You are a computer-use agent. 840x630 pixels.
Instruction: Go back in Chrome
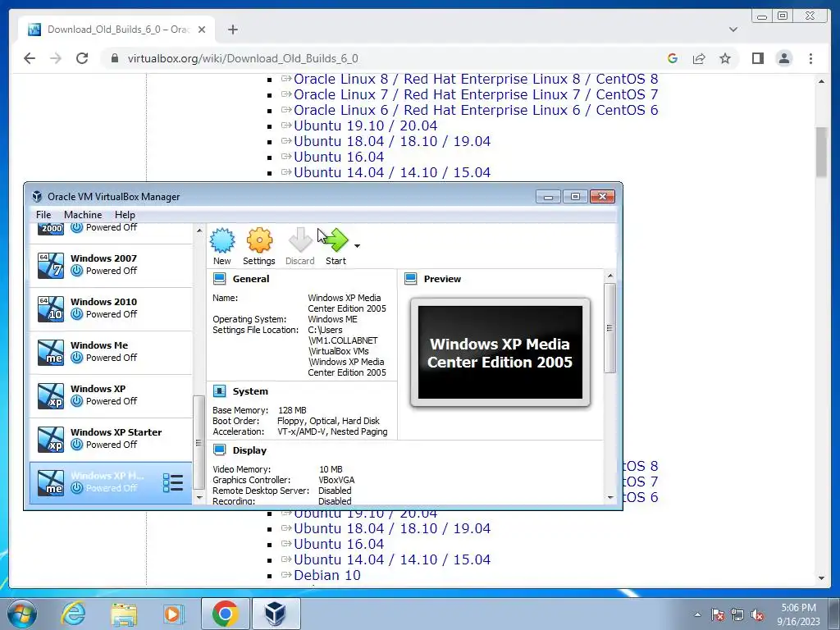[x=30, y=58]
